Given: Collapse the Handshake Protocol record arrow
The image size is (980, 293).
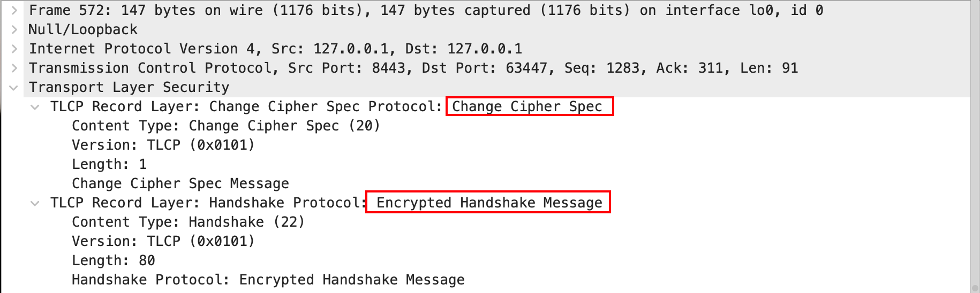Looking at the screenshot, I should (x=35, y=203).
